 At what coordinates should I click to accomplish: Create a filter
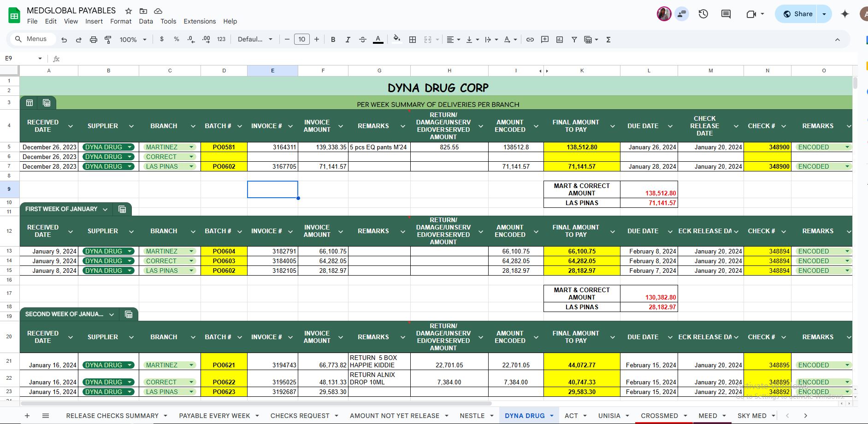pos(574,40)
